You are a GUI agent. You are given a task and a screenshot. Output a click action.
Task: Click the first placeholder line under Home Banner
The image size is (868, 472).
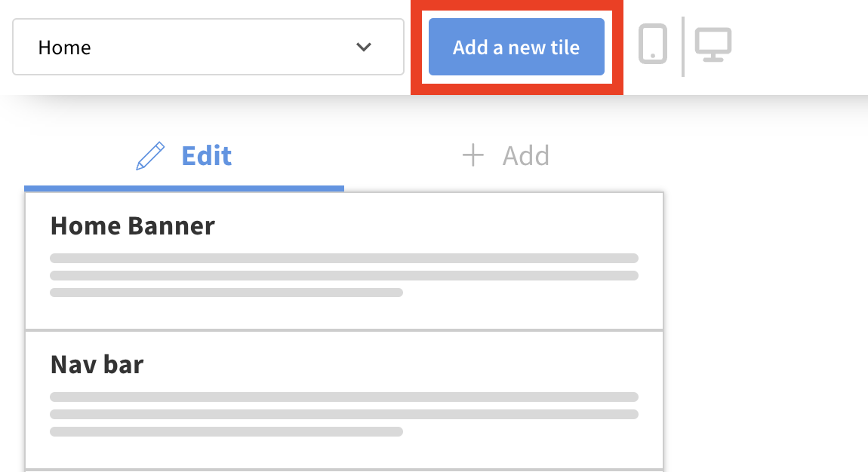(344, 258)
